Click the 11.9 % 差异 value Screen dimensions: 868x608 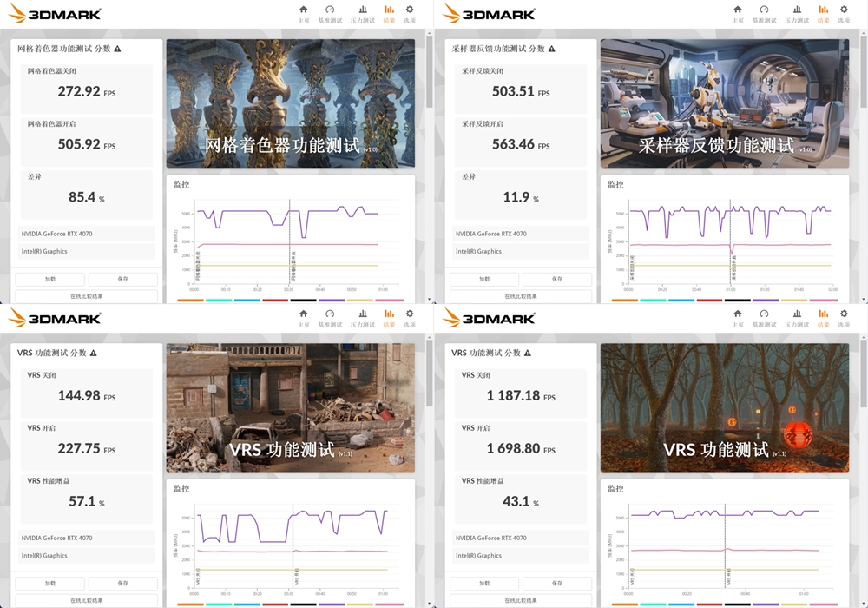(x=521, y=197)
